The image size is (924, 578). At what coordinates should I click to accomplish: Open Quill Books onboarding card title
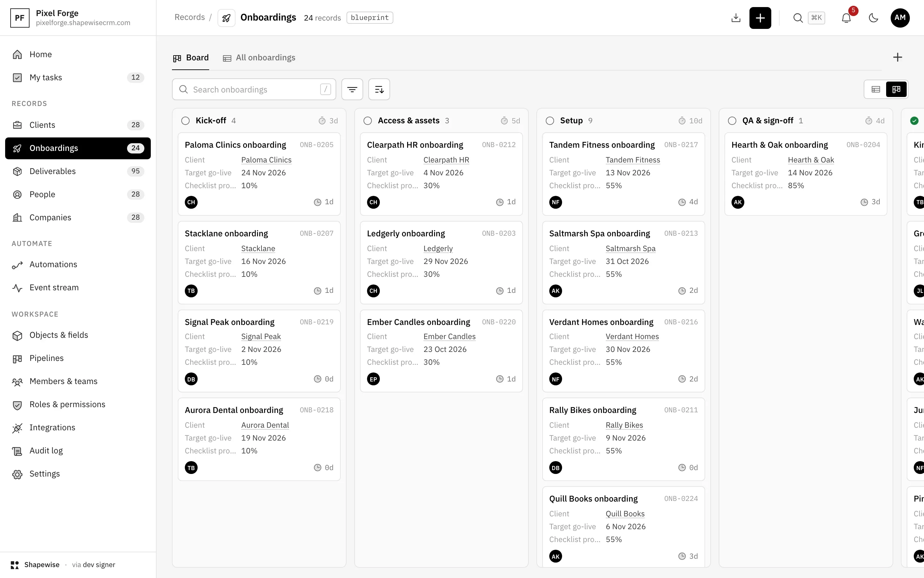click(x=593, y=498)
